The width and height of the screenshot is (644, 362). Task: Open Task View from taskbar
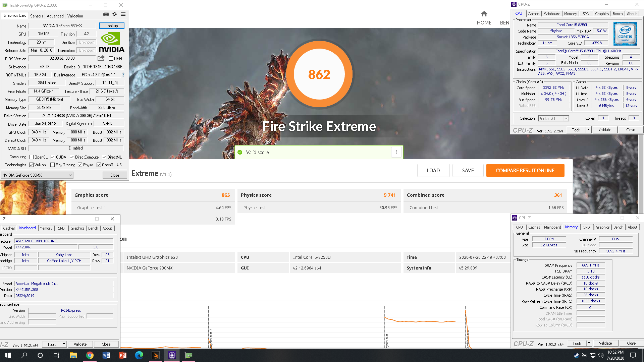point(56,355)
